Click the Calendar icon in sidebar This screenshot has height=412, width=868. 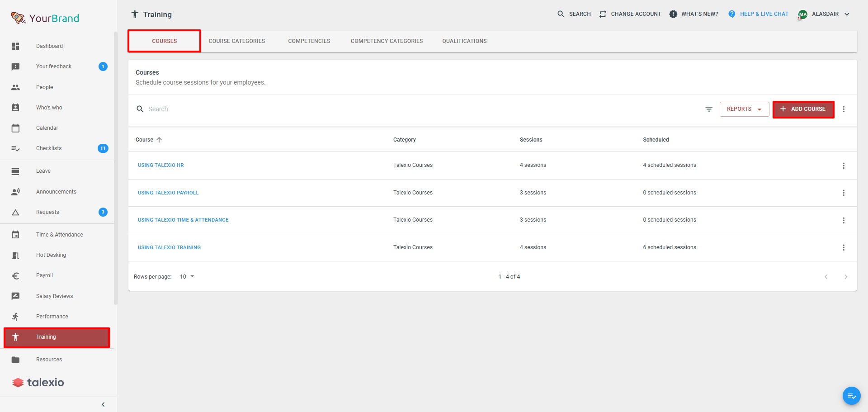(x=15, y=128)
